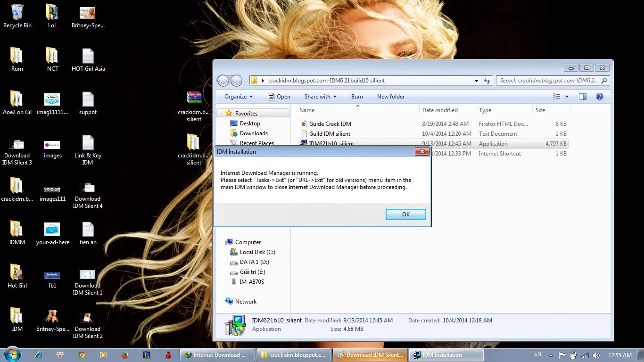Select the Guide Crack IDM file

330,124
